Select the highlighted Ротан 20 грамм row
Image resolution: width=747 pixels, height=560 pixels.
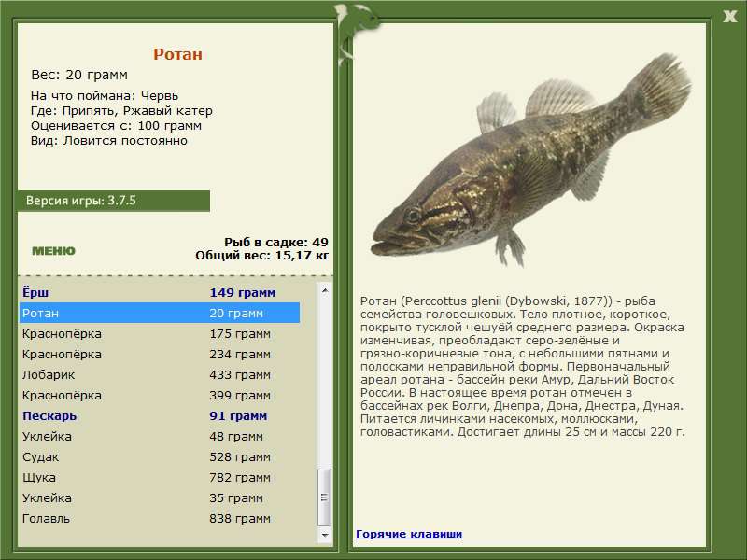coord(160,313)
